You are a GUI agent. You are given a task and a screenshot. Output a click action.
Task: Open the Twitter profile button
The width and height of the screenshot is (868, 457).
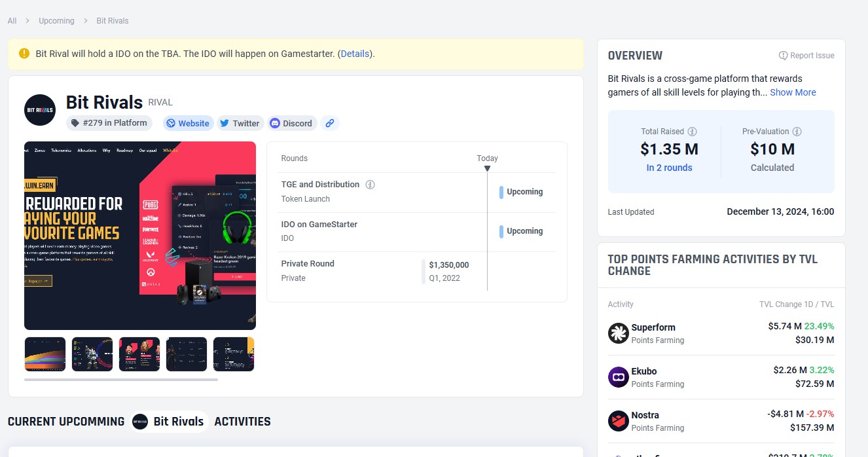pos(240,123)
